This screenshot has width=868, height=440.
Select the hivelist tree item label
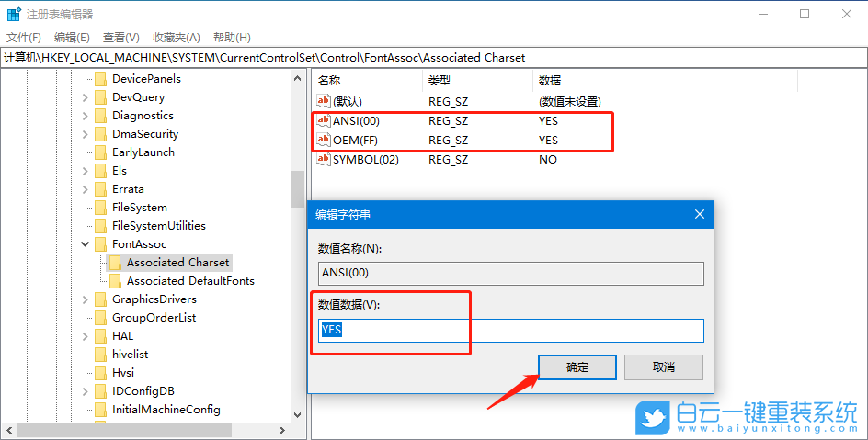click(130, 355)
